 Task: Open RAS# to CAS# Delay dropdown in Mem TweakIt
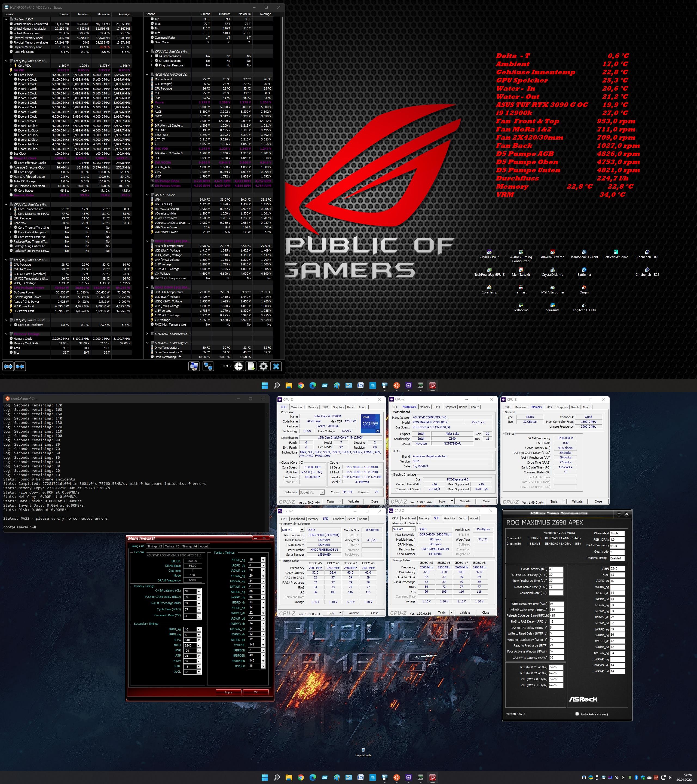click(x=199, y=597)
